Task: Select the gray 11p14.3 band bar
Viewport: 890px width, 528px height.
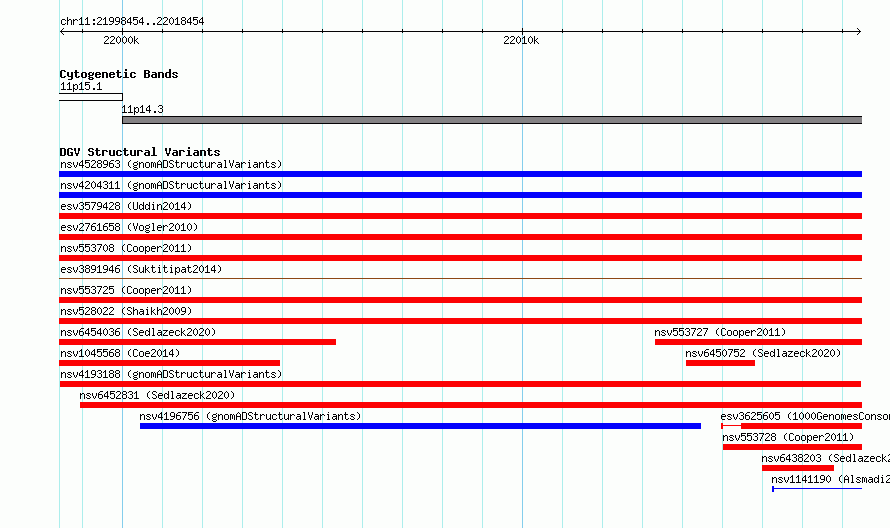Action: [492, 120]
